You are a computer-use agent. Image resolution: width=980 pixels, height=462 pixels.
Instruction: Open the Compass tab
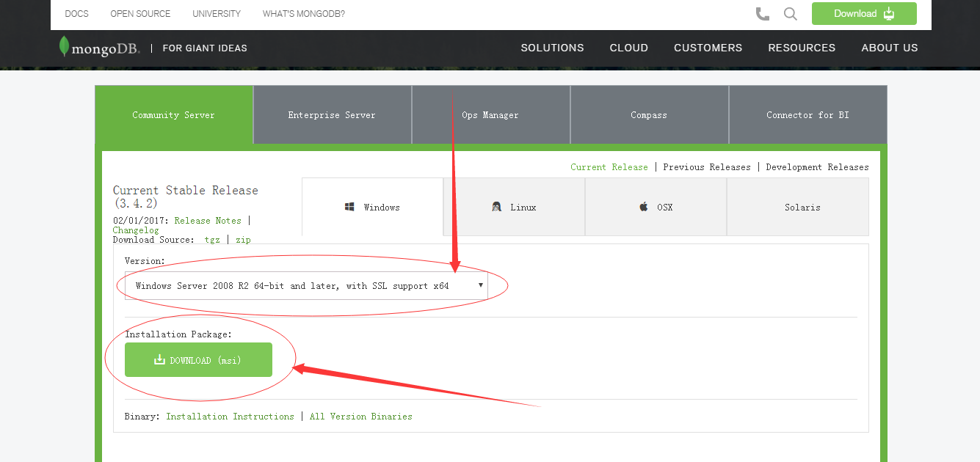[x=649, y=115]
